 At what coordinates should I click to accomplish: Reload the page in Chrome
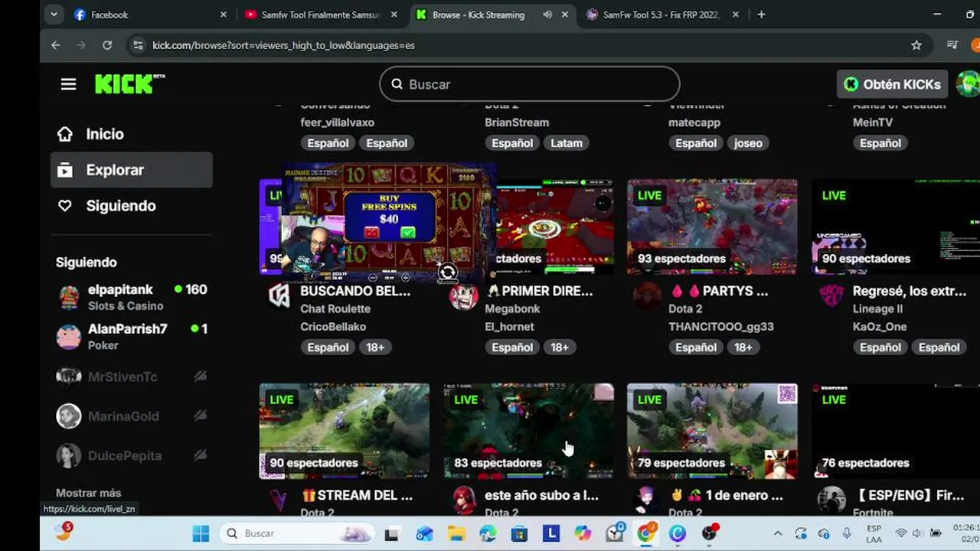[x=107, y=45]
